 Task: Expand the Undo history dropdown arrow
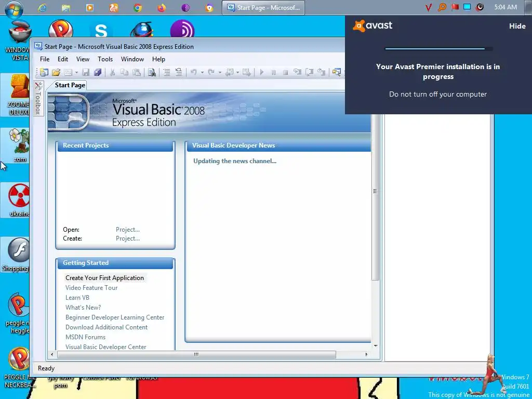[202, 72]
